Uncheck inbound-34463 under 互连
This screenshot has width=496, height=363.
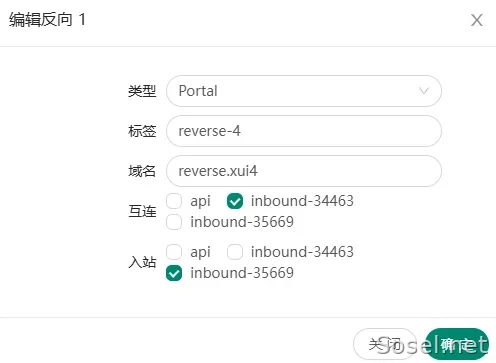click(x=235, y=201)
